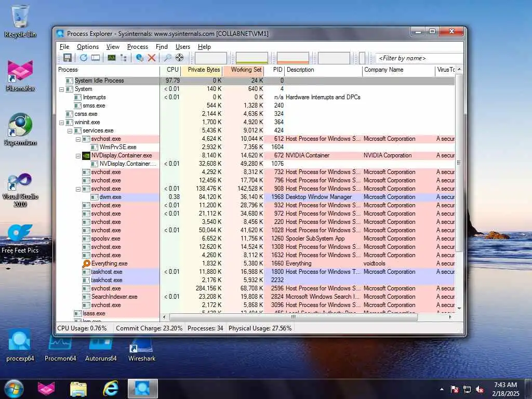Select the Everything.exe process
Image resolution: width=532 pixels, height=399 pixels.
click(x=255, y=263)
